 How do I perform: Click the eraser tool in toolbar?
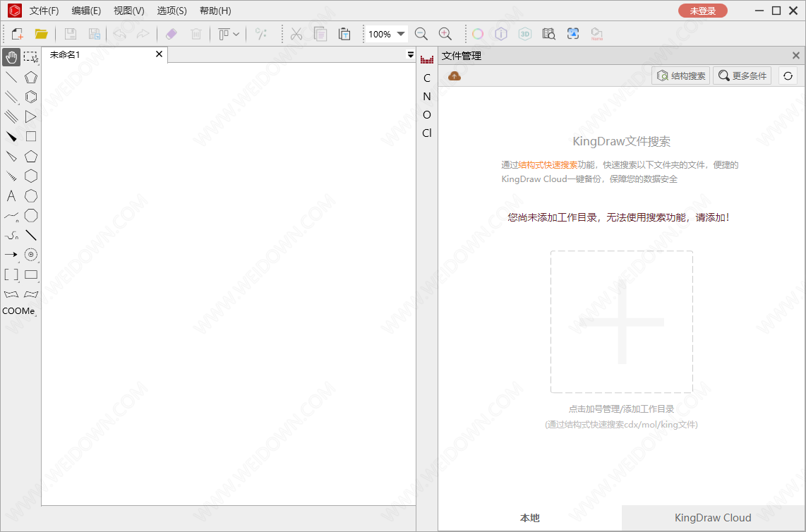[172, 34]
